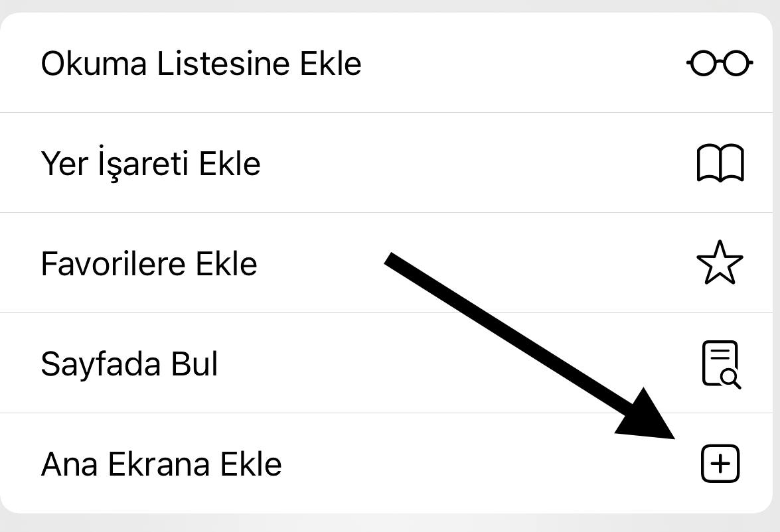The image size is (780, 532).
Task: Click the gray strip above the menu
Action: click(x=390, y=5)
